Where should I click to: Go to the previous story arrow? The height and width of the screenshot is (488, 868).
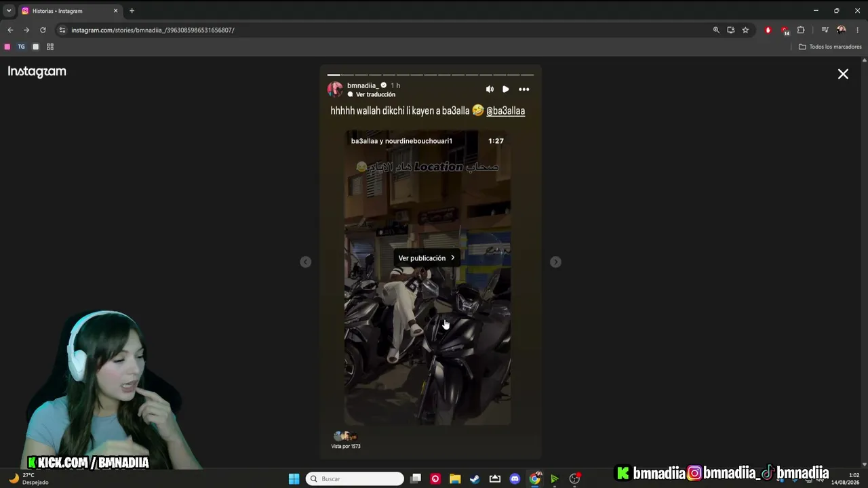(306, 262)
